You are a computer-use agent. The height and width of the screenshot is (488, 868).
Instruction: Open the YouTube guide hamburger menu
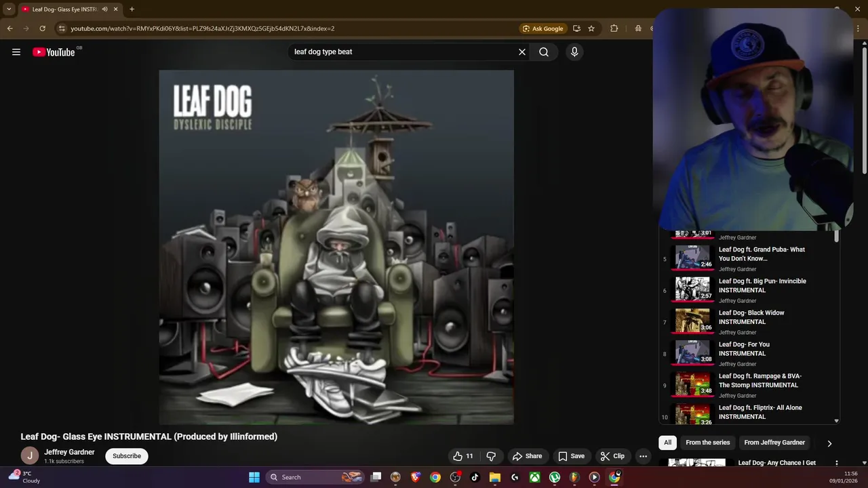point(16,52)
